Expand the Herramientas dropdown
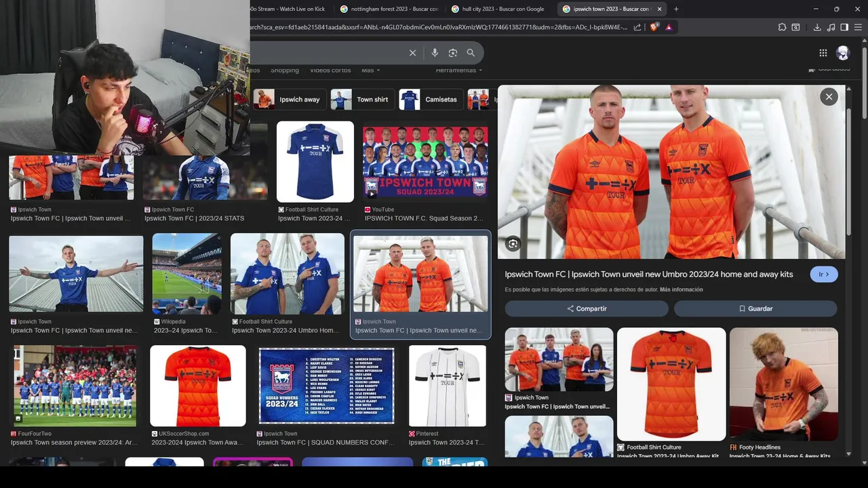 coord(459,70)
